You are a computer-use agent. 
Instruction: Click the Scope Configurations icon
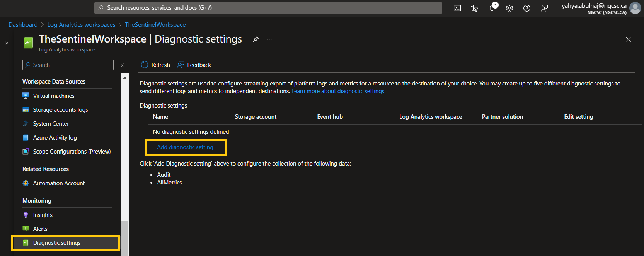pyautogui.click(x=26, y=152)
